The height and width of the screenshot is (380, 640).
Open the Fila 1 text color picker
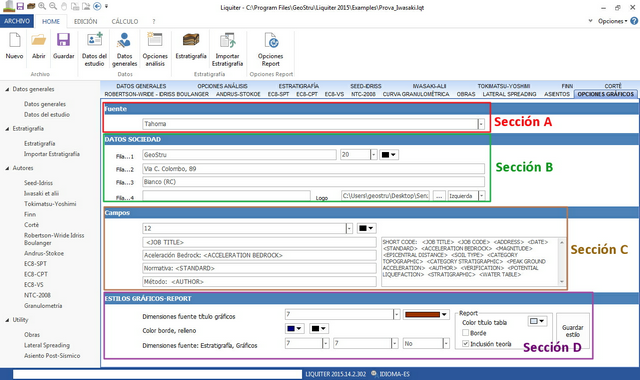pos(389,155)
